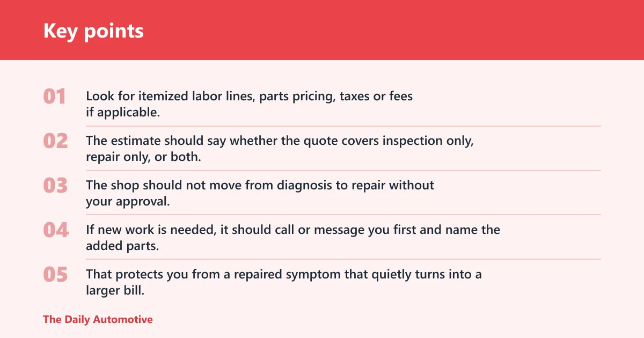
Task: Click the words "larger bill."
Action: (115, 291)
